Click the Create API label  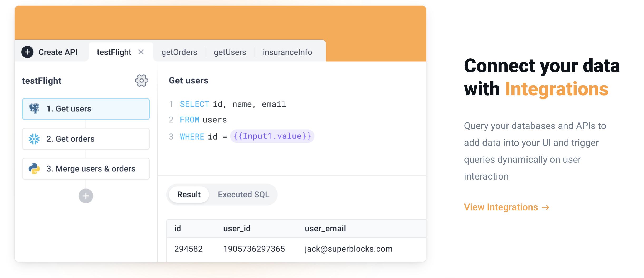[x=58, y=52]
